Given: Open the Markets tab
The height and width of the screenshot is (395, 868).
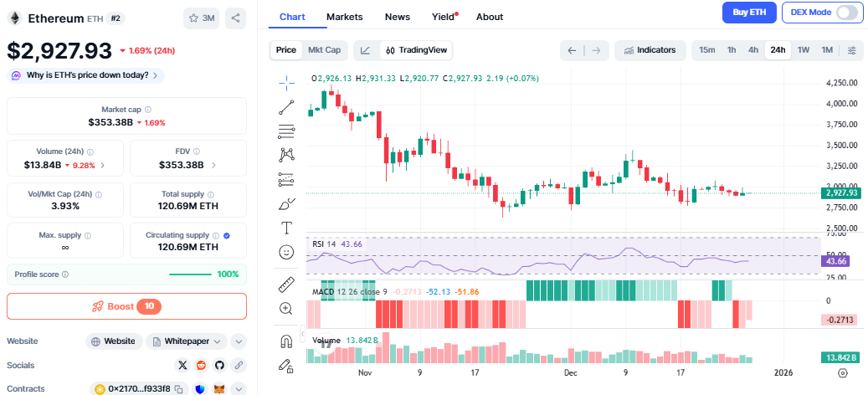Looking at the screenshot, I should [344, 17].
